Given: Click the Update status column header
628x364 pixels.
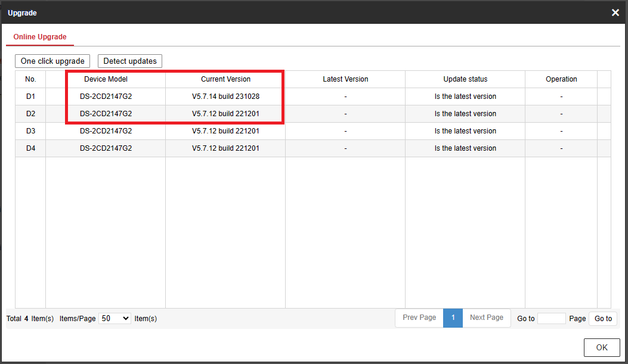Looking at the screenshot, I should (465, 79).
